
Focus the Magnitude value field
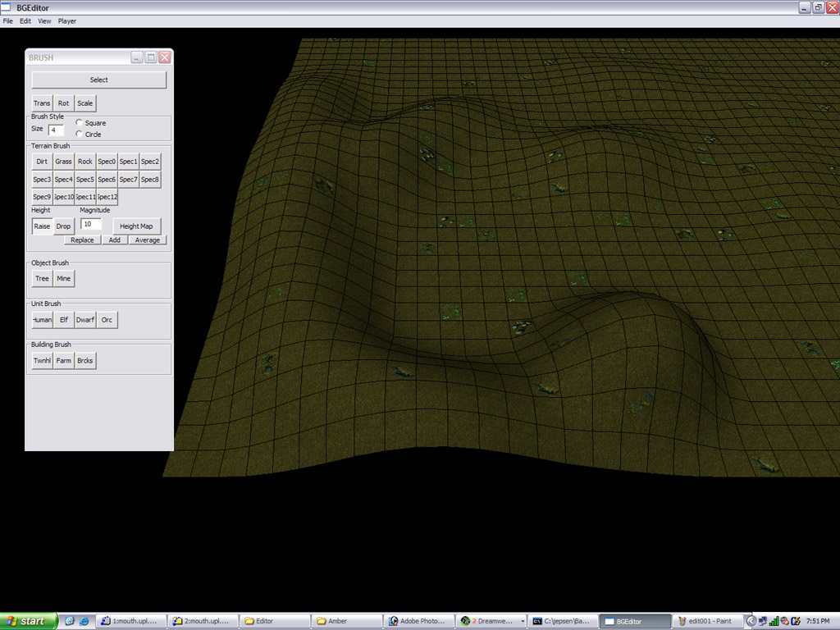click(90, 224)
